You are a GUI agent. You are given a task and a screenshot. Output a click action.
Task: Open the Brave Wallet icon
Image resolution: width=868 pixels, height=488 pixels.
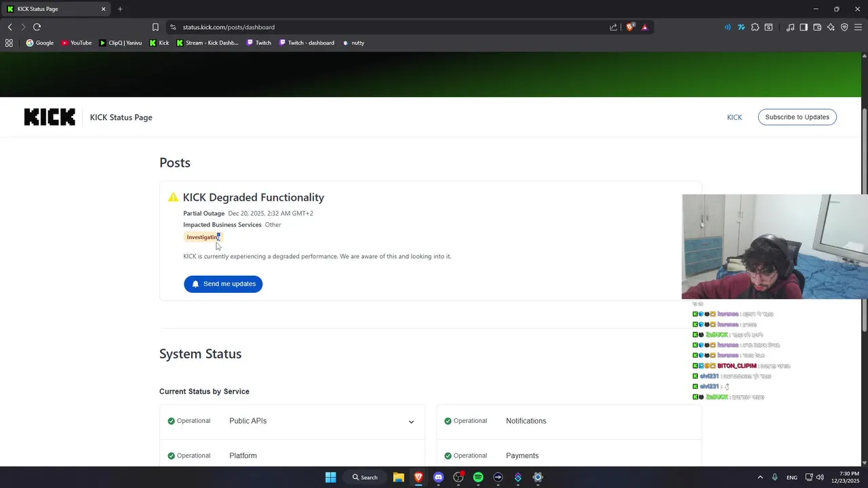(817, 27)
